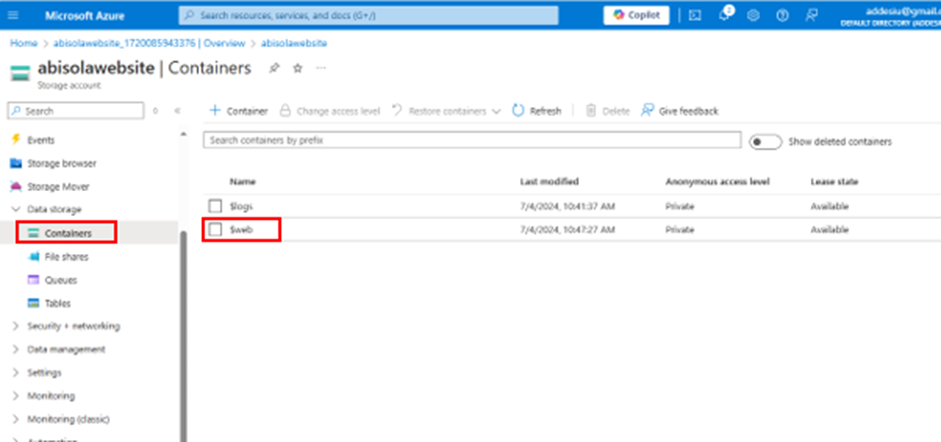
Task: Open abisolawebsite breadcrumb link
Action: 294,43
